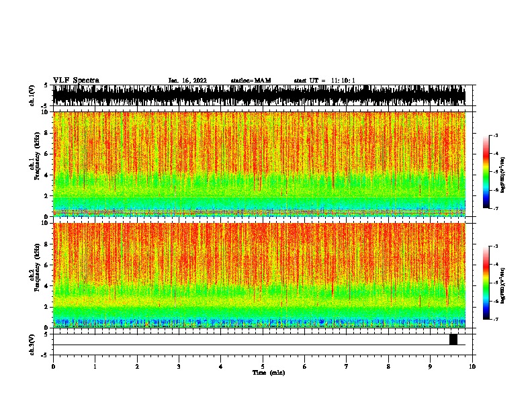Click the black pulse block in ch.3 panel
The image size is (532, 411).
(x=453, y=339)
